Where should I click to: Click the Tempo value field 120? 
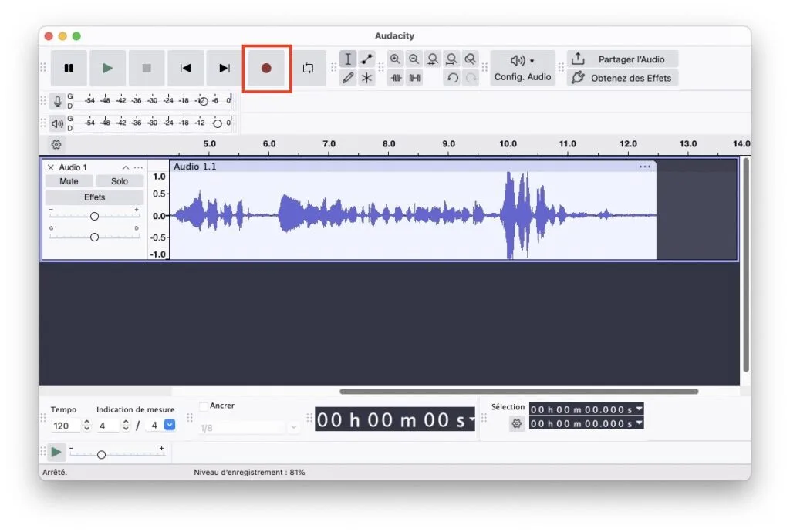pos(66,426)
